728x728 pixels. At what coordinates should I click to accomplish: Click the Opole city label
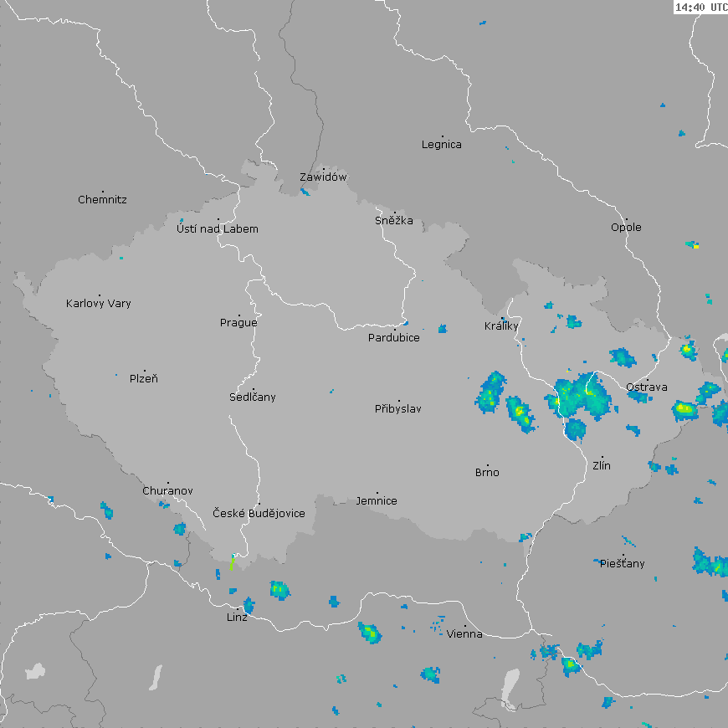coord(626,228)
